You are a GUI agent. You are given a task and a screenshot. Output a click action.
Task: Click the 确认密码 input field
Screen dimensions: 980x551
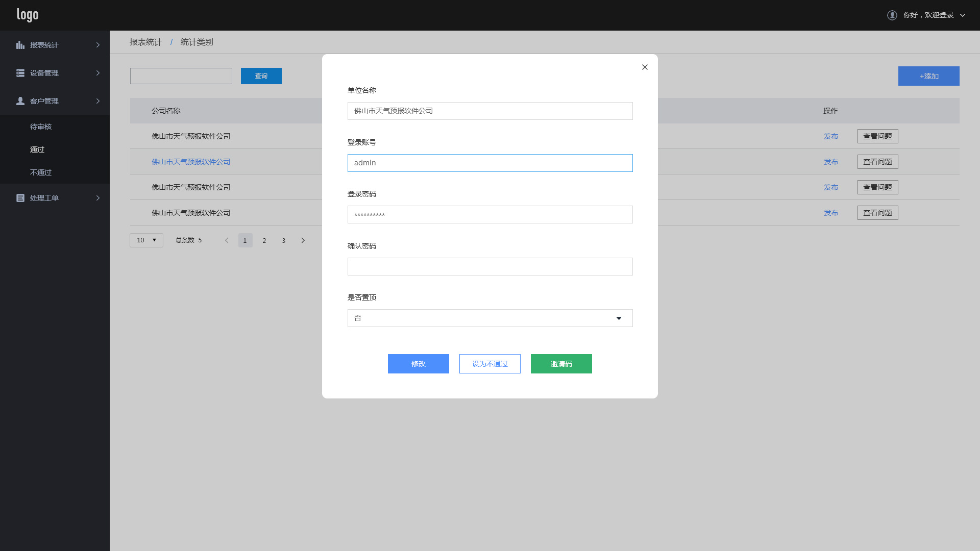coord(489,266)
